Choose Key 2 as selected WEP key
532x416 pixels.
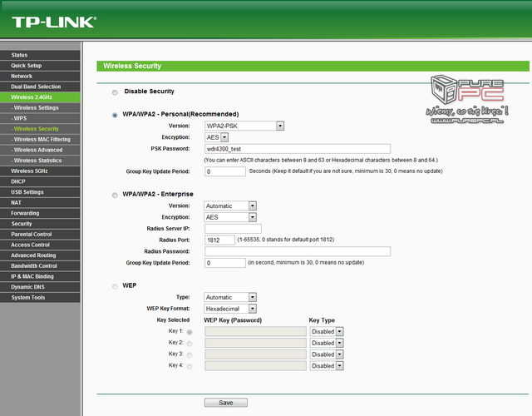click(190, 344)
